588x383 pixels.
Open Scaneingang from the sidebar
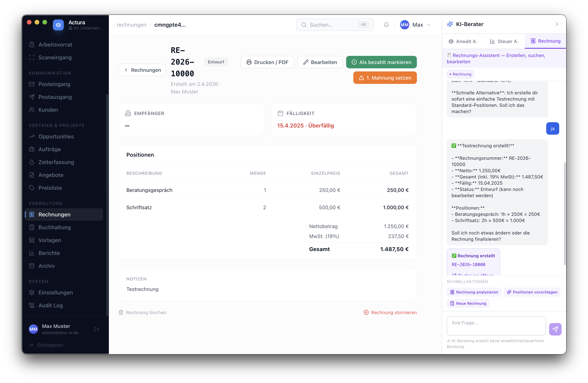[55, 57]
